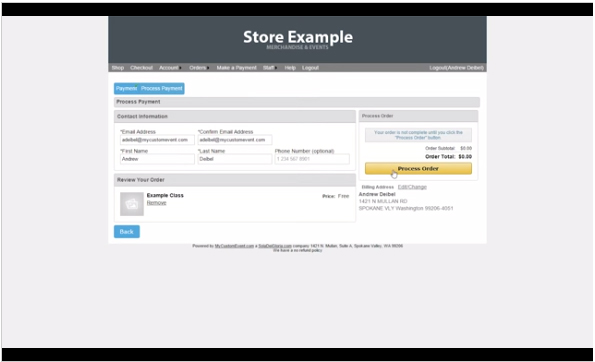The height and width of the screenshot is (362, 595).
Task: Open SolaDeiGloria.com footer link
Action: [x=275, y=246]
